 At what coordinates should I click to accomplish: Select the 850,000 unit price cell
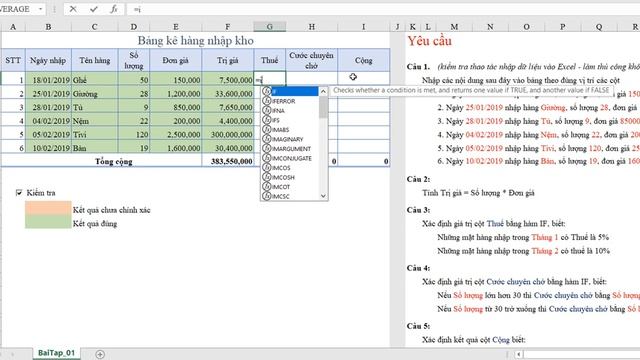click(176, 107)
